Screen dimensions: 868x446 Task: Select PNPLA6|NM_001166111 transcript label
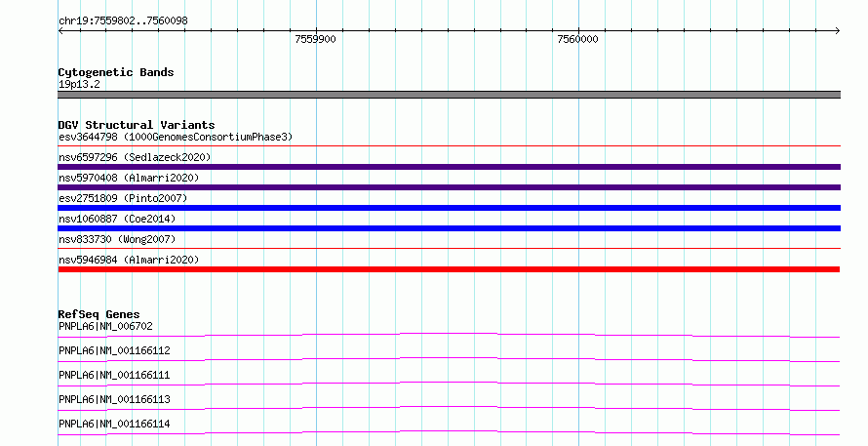tap(114, 375)
